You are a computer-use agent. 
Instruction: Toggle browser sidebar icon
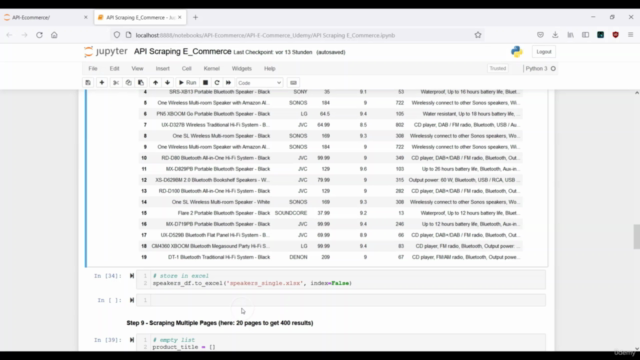[585, 35]
